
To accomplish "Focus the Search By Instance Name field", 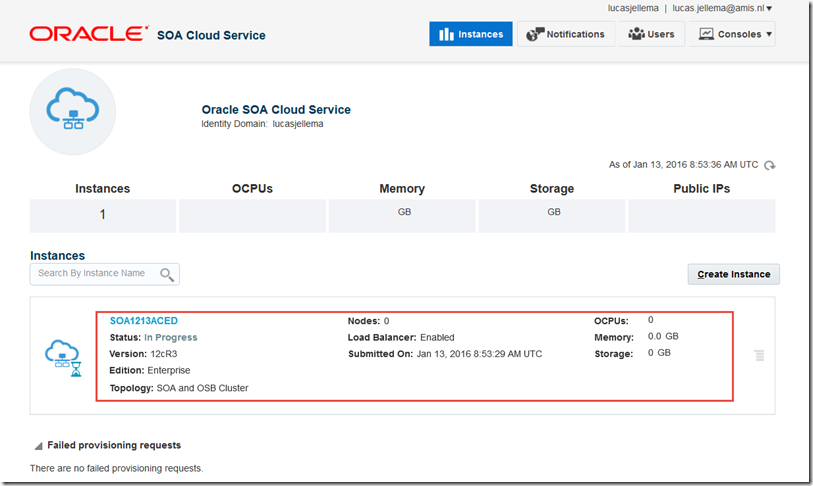I will pos(93,273).
